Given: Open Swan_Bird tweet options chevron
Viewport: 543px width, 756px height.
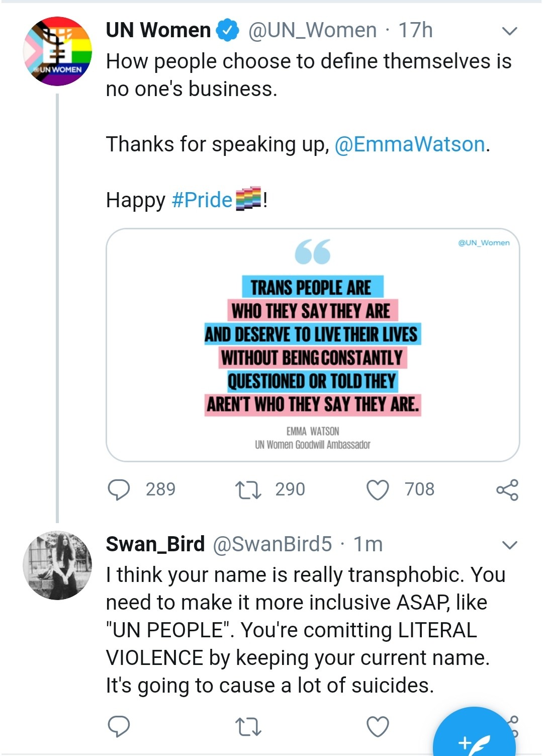Looking at the screenshot, I should point(510,545).
